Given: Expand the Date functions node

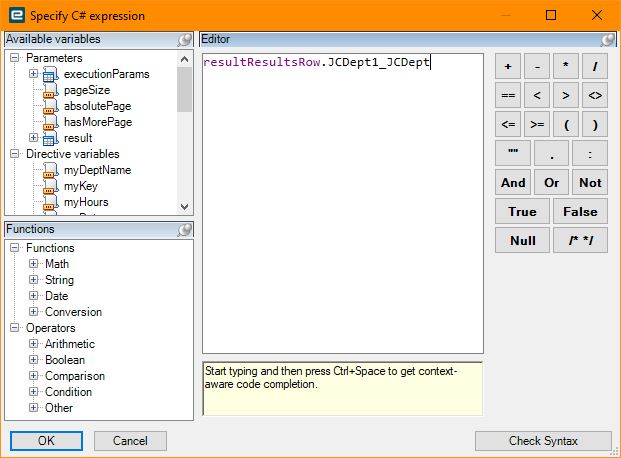Looking at the screenshot, I should pos(34,296).
